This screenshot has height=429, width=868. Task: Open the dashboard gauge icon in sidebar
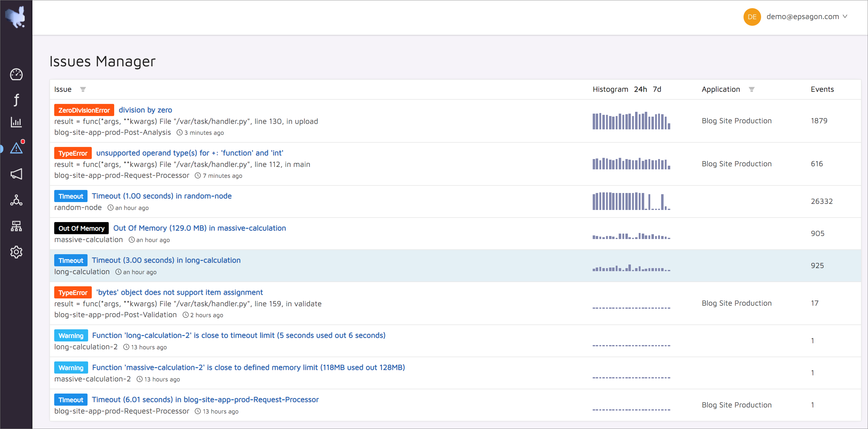pos(16,75)
